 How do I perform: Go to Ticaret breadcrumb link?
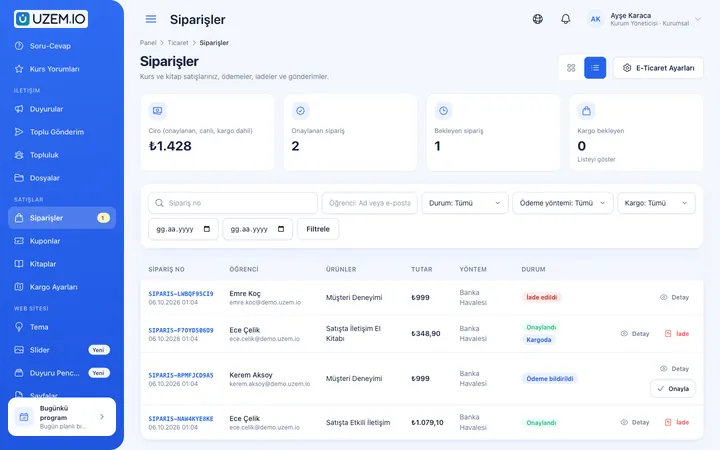point(178,43)
